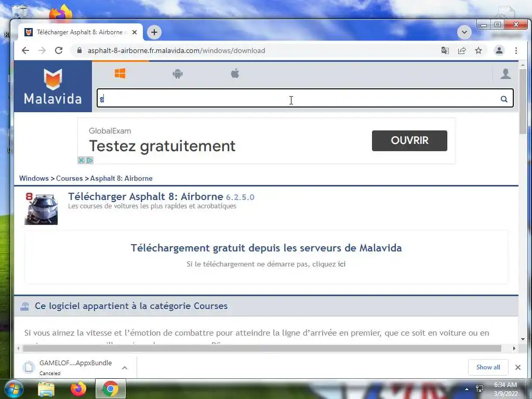This screenshot has height=399, width=532.
Task: Close the Télécharger Asphalt 8 tab
Action: pos(135,32)
